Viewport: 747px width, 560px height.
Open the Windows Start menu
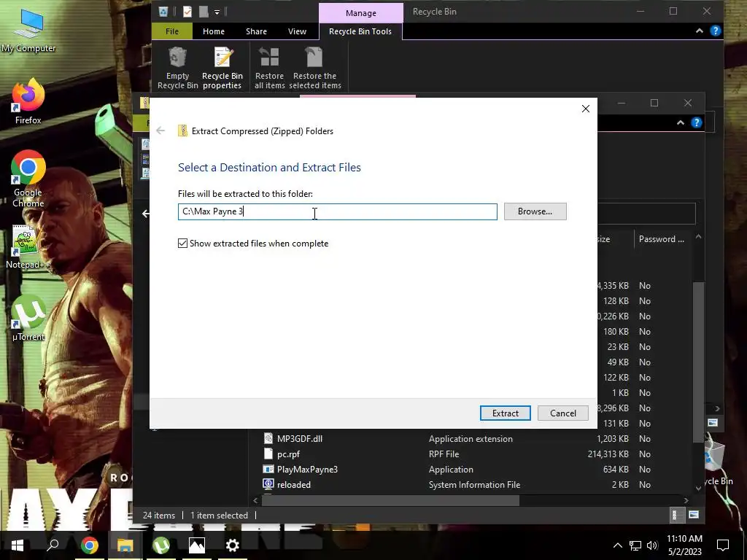(x=18, y=545)
